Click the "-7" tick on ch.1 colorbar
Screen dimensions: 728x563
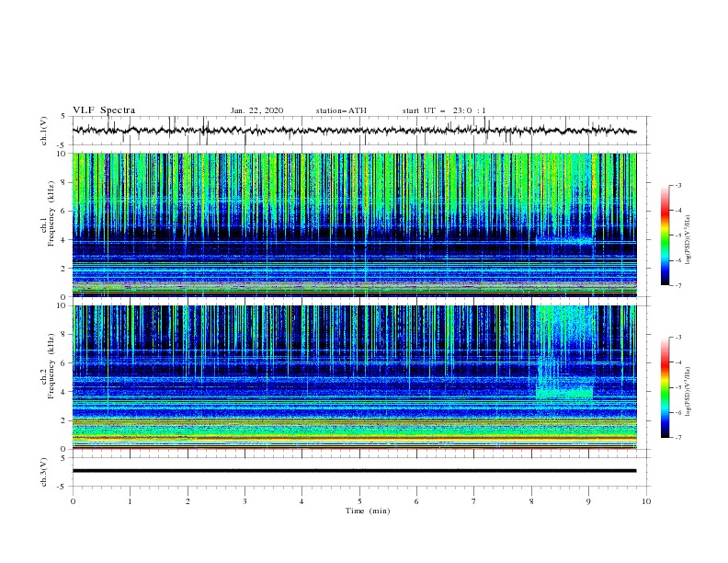click(x=677, y=285)
